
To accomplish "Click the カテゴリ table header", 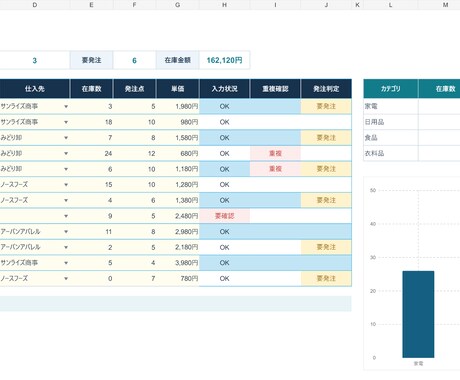I will click(391, 89).
